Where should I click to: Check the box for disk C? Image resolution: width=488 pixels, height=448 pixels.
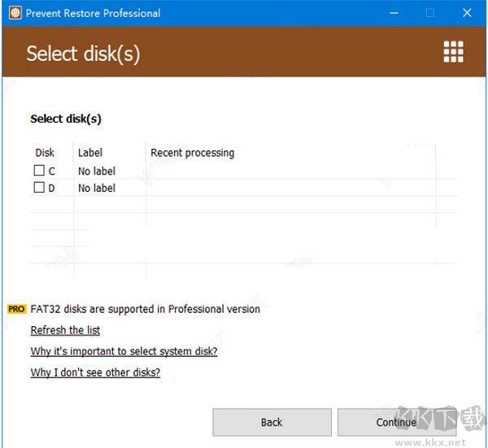[x=39, y=171]
